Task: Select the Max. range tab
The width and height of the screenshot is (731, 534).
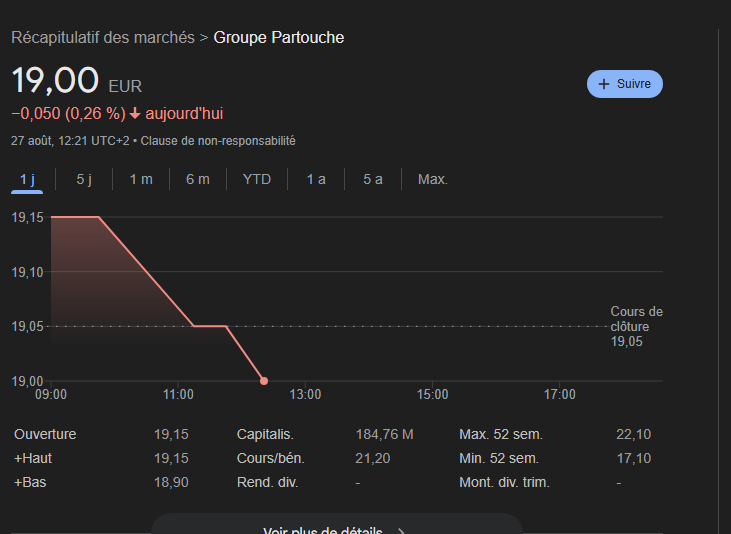Action: tap(433, 179)
